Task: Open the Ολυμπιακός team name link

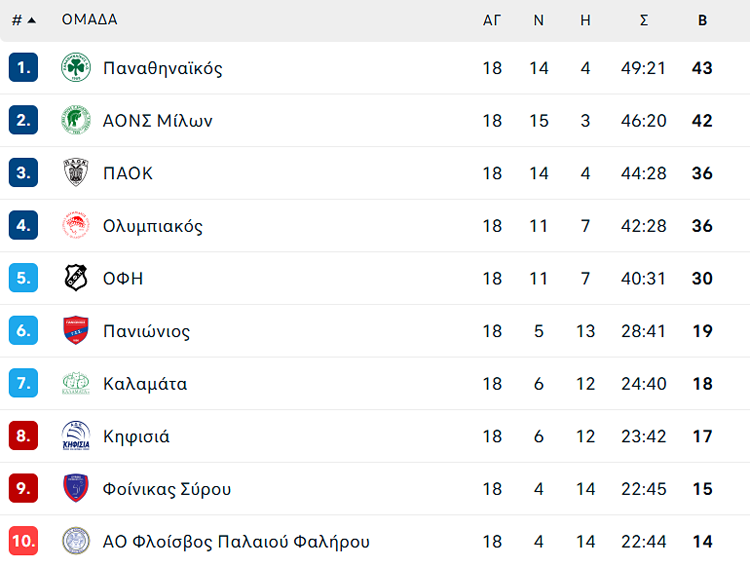Action: [x=152, y=226]
